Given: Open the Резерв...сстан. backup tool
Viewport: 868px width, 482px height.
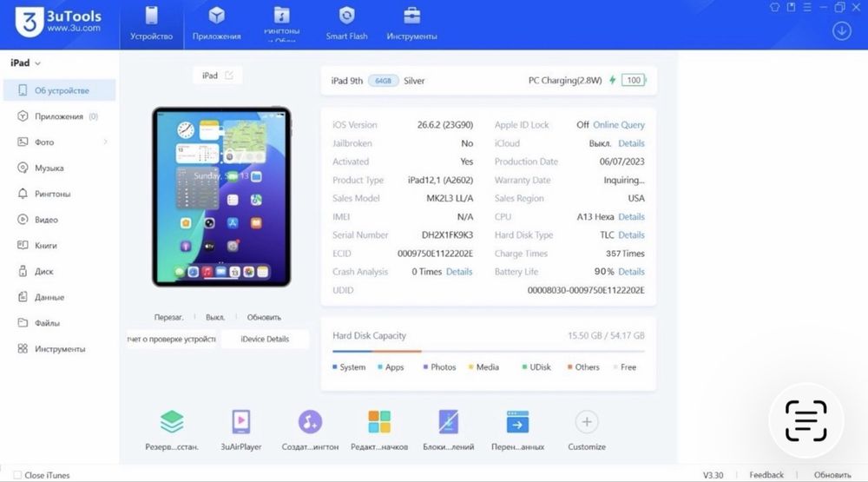Looking at the screenshot, I should [x=172, y=430].
